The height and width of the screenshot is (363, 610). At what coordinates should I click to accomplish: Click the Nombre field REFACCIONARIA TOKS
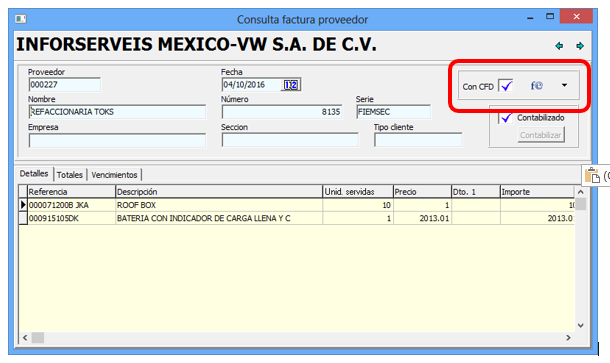click(x=117, y=112)
